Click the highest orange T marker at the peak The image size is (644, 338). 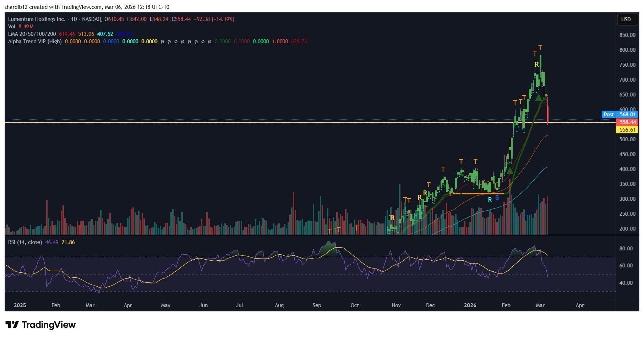540,48
